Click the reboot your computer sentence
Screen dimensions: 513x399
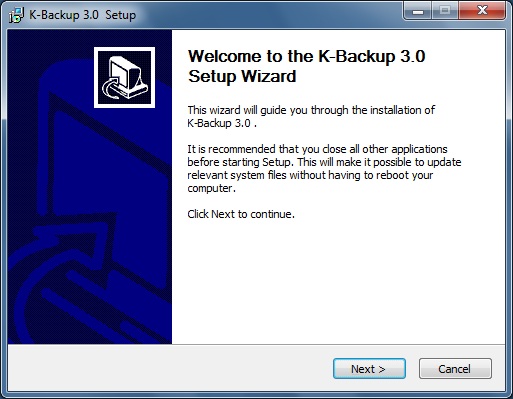(310, 182)
